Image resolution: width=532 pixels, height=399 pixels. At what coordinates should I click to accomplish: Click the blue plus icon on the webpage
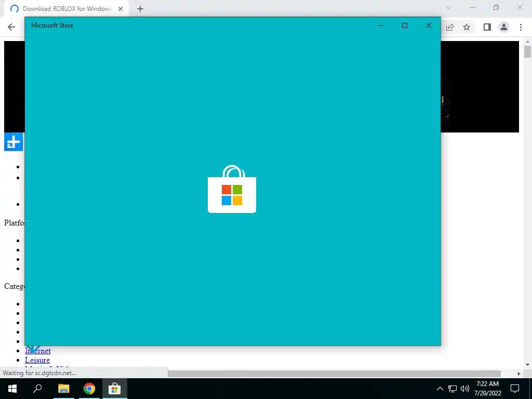[14, 142]
